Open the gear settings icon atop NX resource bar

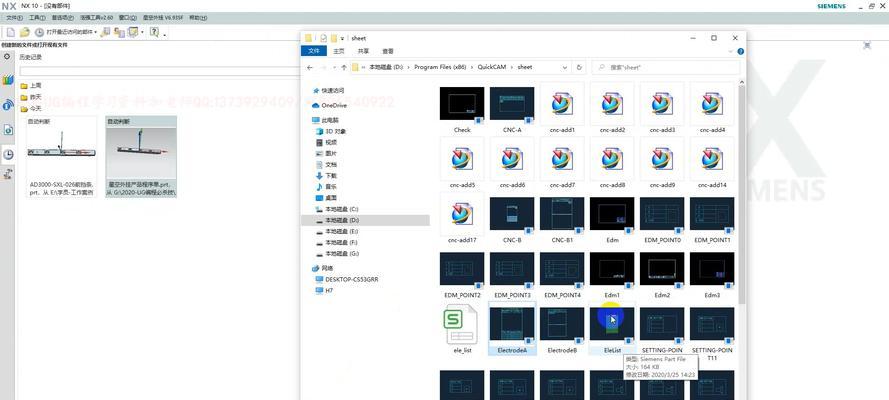click(x=7, y=57)
